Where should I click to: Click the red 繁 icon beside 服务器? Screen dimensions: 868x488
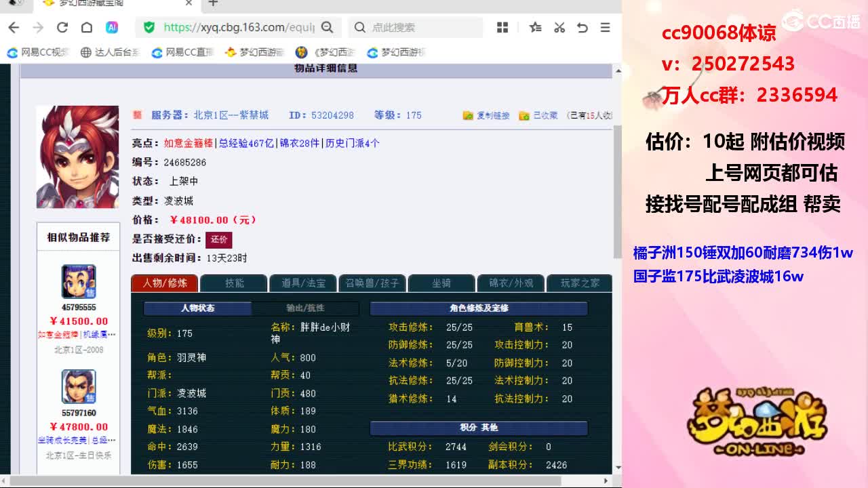[x=137, y=115]
